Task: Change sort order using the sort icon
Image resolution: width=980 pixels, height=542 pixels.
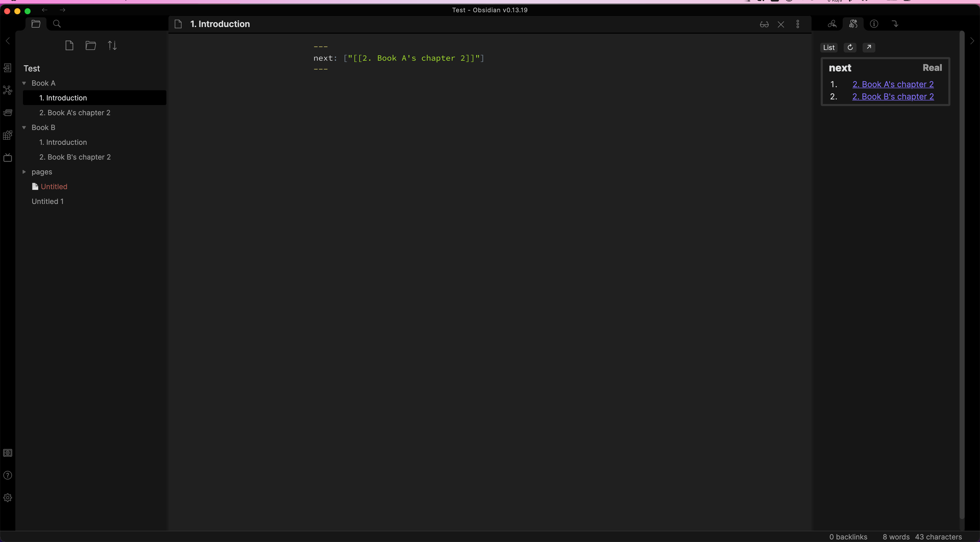Action: point(112,45)
